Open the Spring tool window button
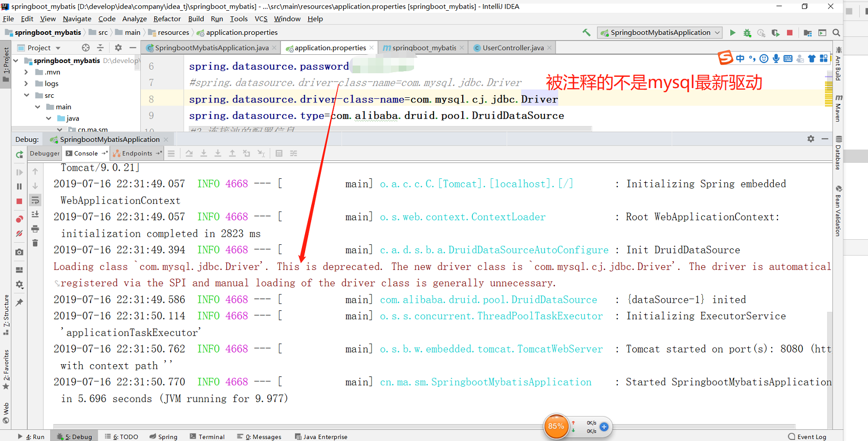The height and width of the screenshot is (441, 868). click(164, 436)
